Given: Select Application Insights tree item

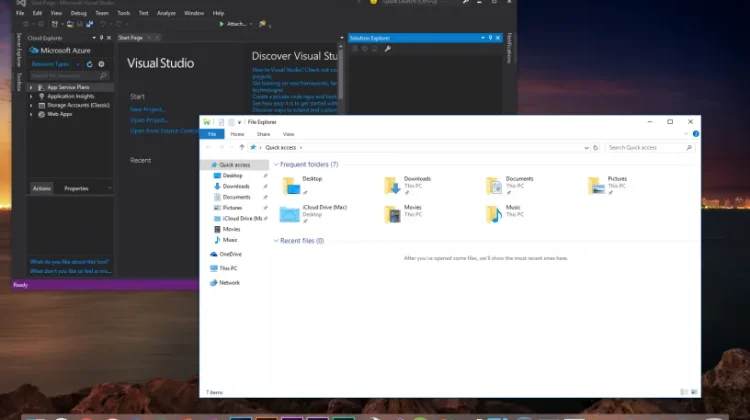Looking at the screenshot, I should point(70,97).
